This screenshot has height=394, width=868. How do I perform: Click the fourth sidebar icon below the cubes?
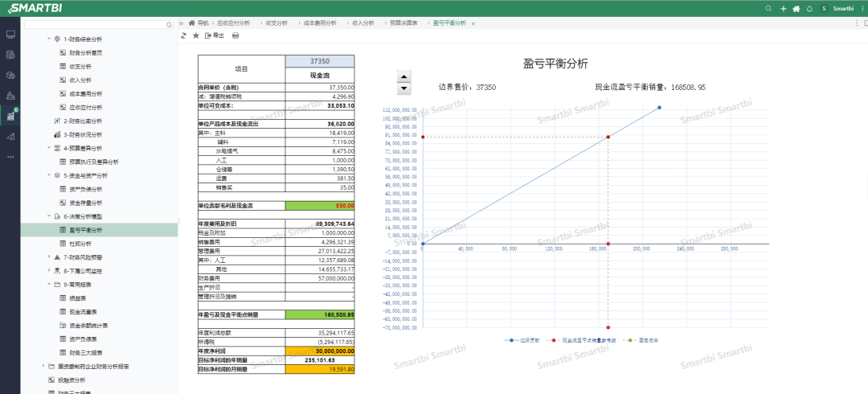10,96
